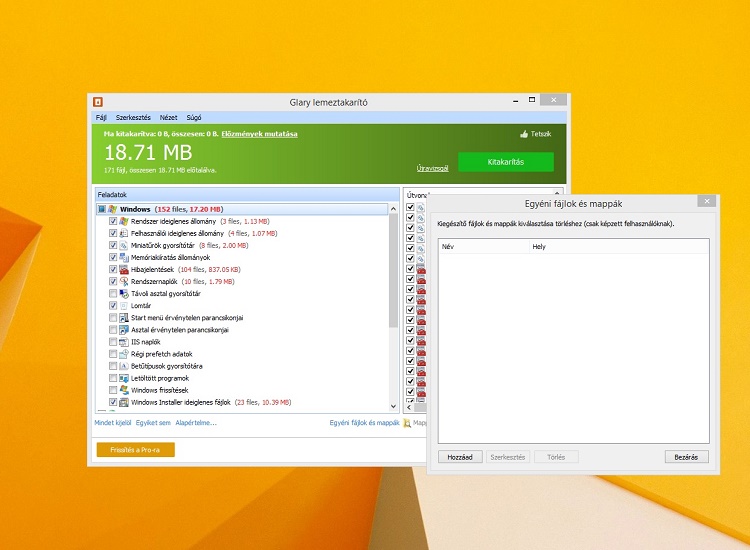Uncheck the Lomtár checkbox
The height and width of the screenshot is (550, 750).
coord(113,305)
